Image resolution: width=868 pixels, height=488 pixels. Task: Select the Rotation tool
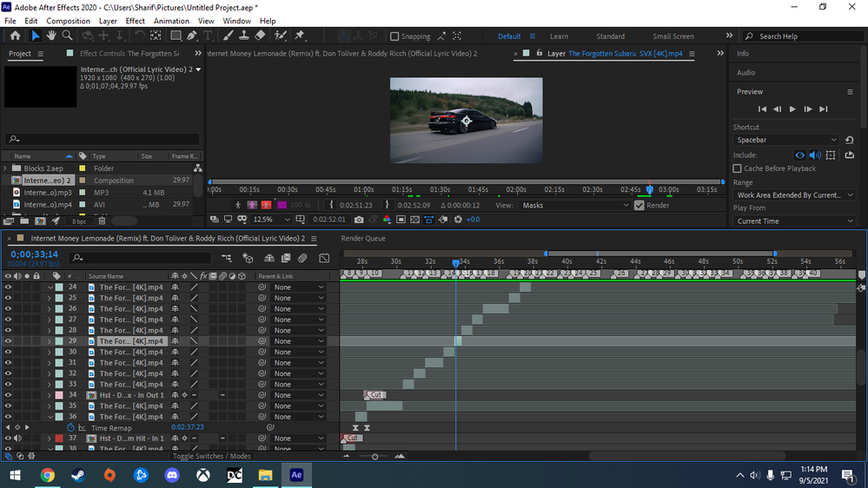140,36
